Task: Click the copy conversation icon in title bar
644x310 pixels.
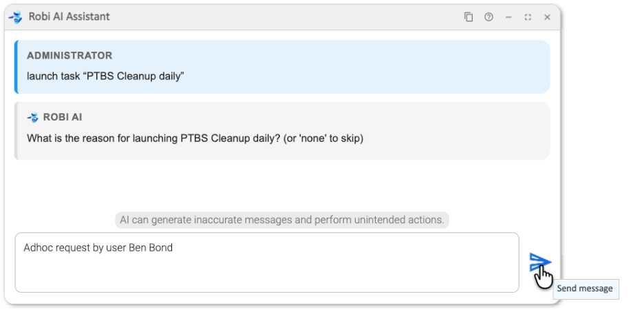Action: (469, 17)
